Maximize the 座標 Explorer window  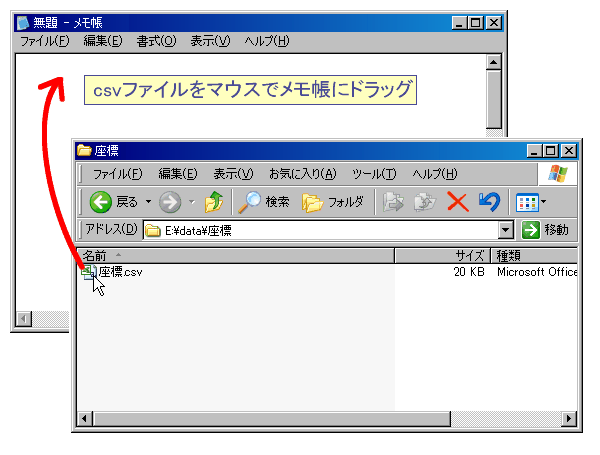[550, 151]
